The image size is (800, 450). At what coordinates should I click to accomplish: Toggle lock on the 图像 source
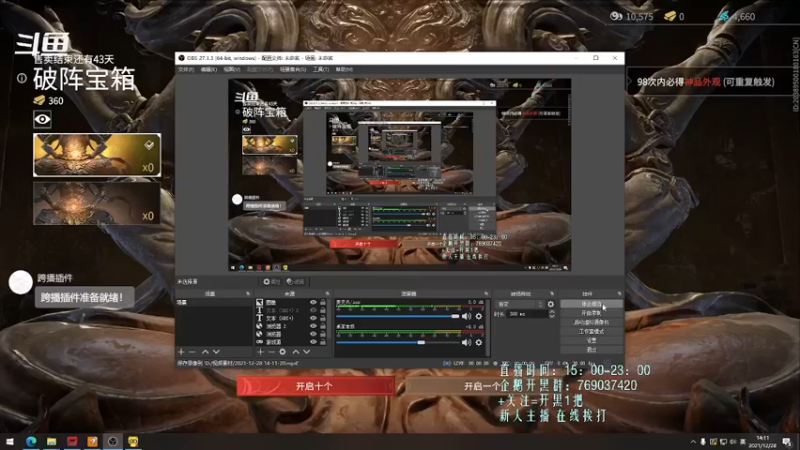click(x=322, y=303)
